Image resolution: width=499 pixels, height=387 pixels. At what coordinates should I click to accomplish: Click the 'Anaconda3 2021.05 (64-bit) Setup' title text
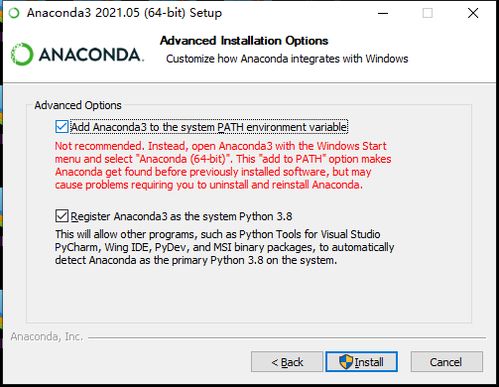click(x=124, y=13)
